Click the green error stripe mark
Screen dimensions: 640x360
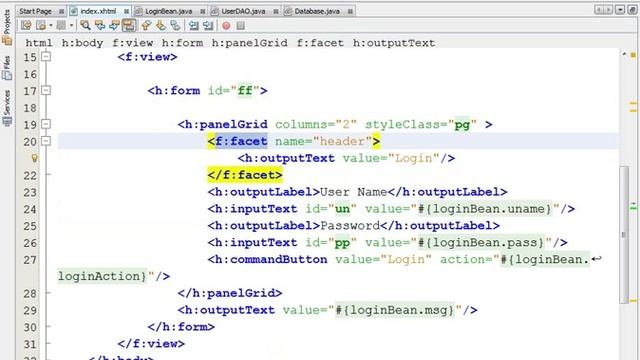coord(633,208)
